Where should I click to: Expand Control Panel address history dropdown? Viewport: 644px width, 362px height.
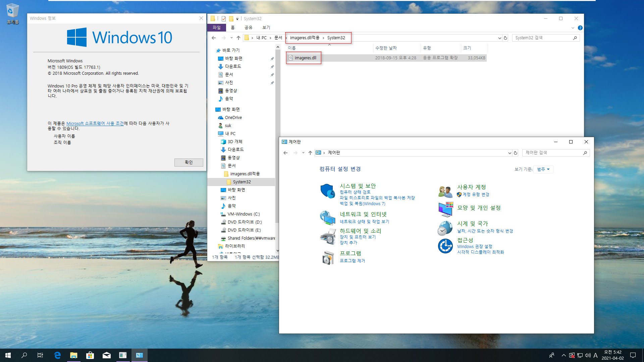tap(510, 153)
